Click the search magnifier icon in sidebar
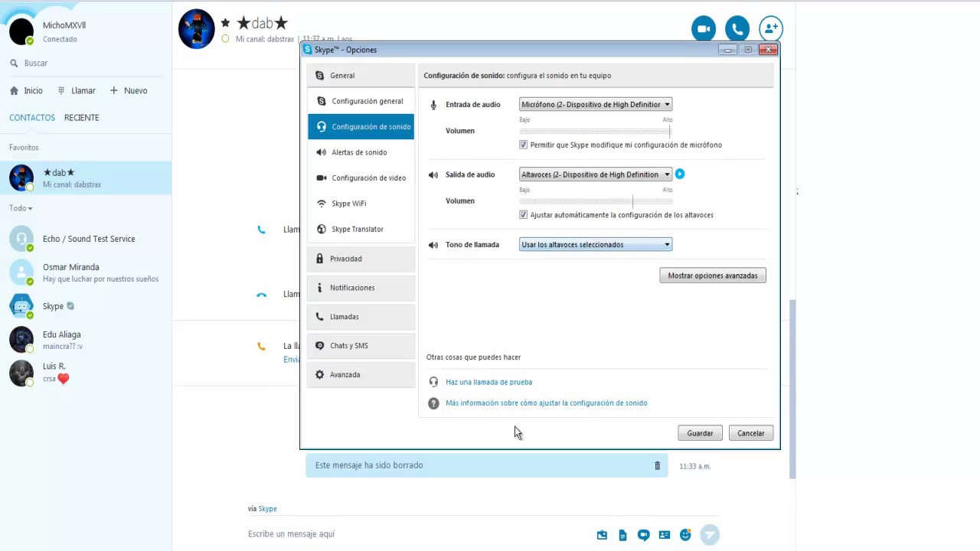 (14, 64)
